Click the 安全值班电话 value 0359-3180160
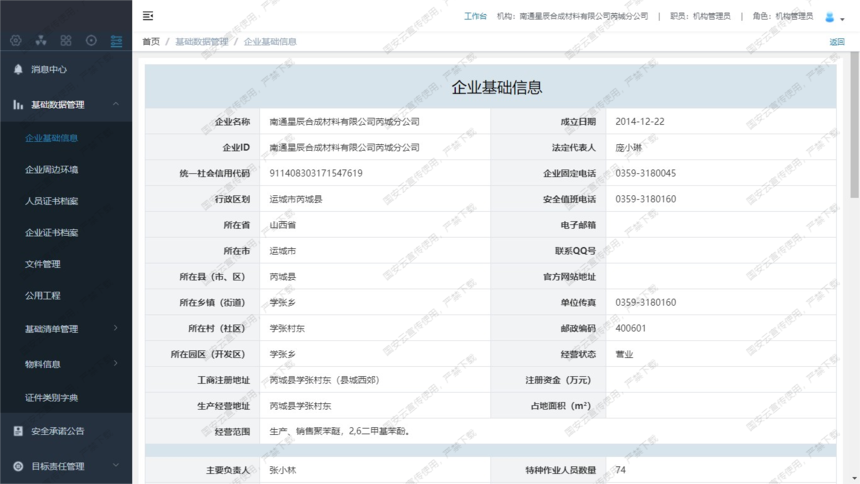 click(646, 199)
